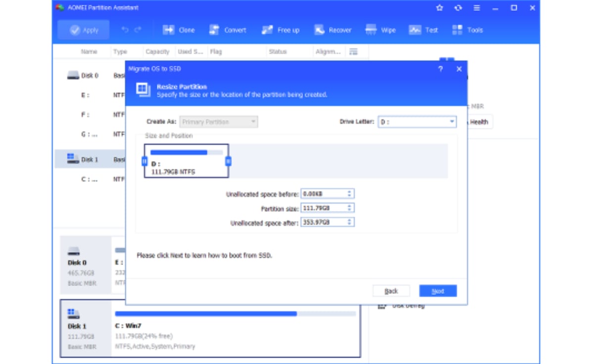Open the Wipe tool
Image resolution: width=592 pixels, height=364 pixels.
click(x=381, y=30)
